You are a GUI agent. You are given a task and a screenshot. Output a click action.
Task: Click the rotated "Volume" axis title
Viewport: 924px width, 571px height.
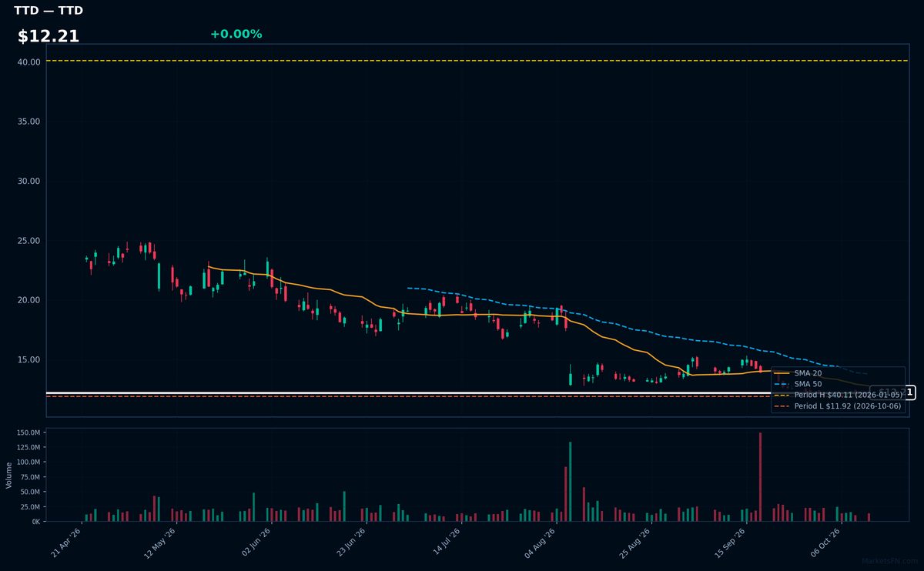(x=9, y=475)
